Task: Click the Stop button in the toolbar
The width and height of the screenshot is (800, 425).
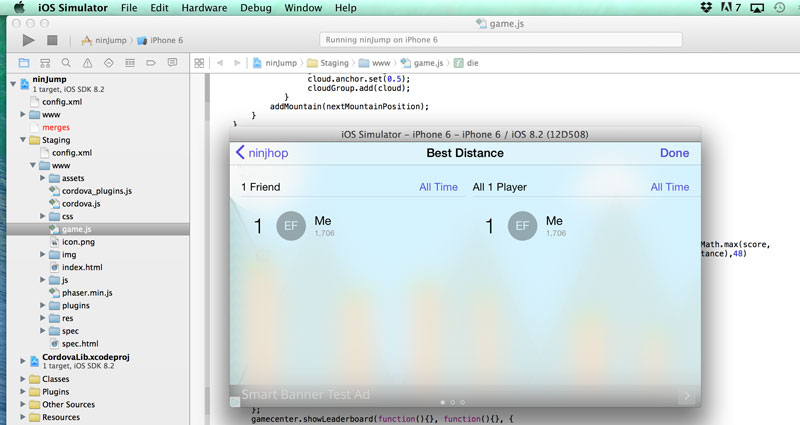Action: coord(52,41)
